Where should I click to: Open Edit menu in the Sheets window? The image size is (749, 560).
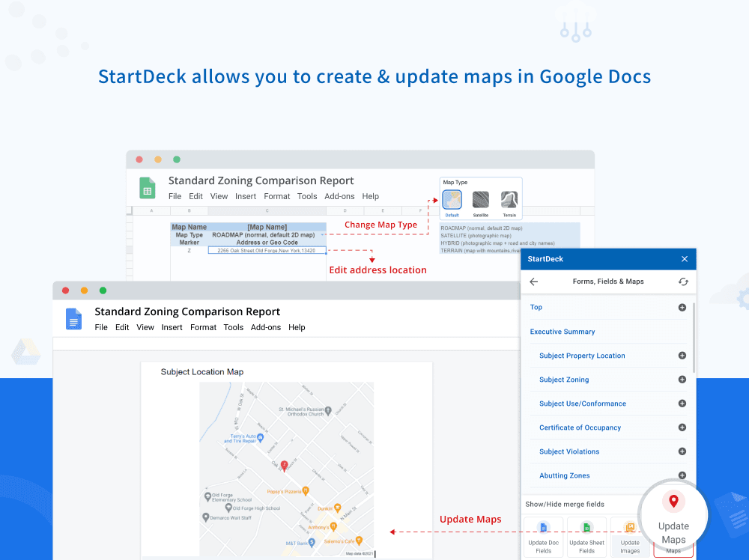[x=195, y=196]
